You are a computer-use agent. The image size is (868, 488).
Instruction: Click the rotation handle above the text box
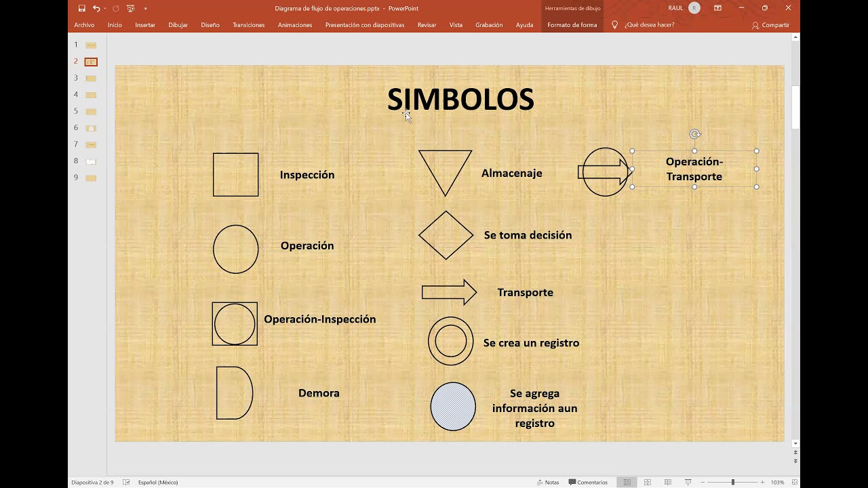(x=694, y=134)
